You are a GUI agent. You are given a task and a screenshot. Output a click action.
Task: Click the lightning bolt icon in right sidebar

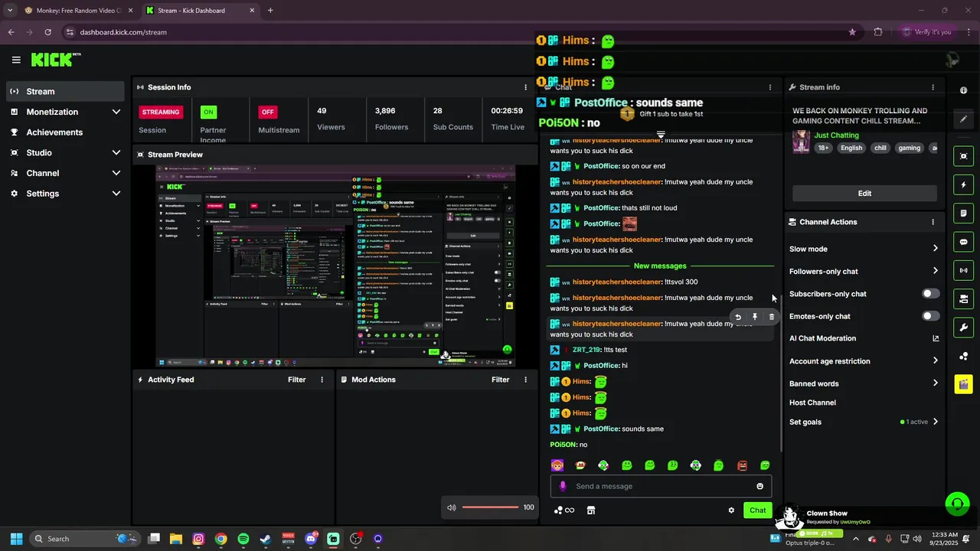coord(963,185)
